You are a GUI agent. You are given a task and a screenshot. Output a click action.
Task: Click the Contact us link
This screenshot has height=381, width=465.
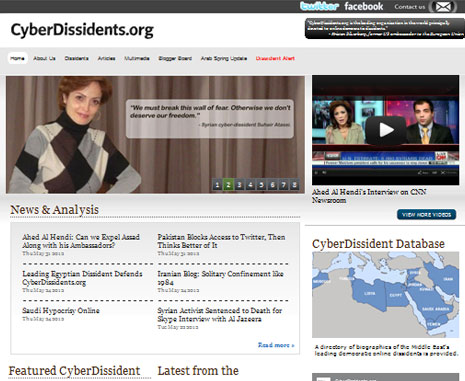[410, 7]
